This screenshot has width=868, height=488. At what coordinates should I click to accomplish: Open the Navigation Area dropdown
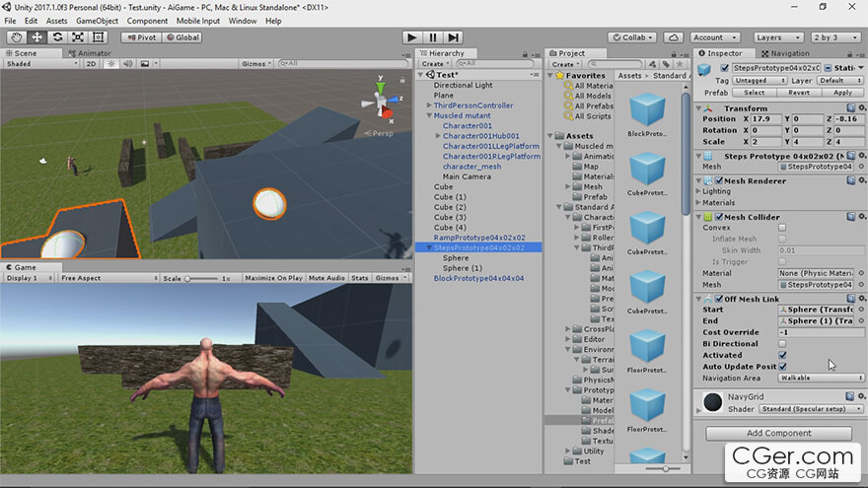click(x=821, y=378)
